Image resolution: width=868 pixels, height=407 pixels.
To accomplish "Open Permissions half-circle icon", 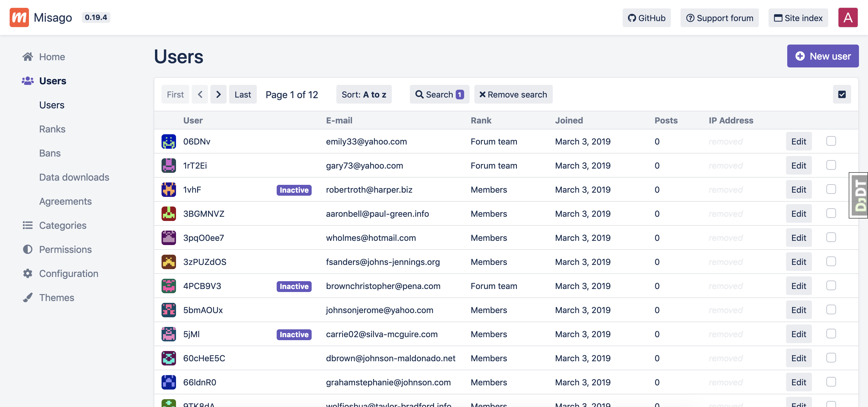I will coord(28,250).
